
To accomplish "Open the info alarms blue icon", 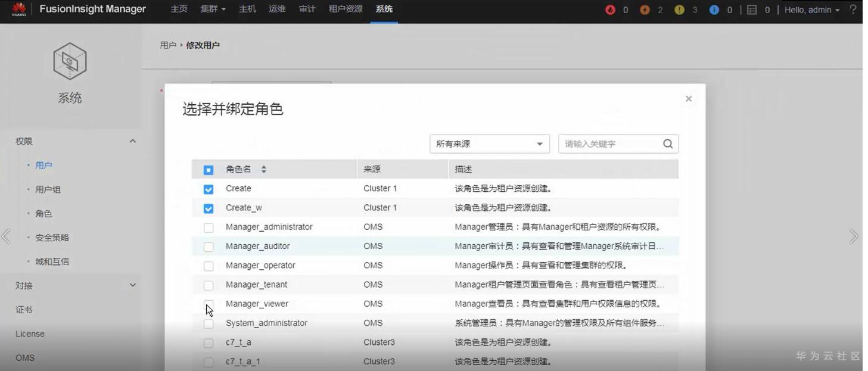I will tap(714, 10).
